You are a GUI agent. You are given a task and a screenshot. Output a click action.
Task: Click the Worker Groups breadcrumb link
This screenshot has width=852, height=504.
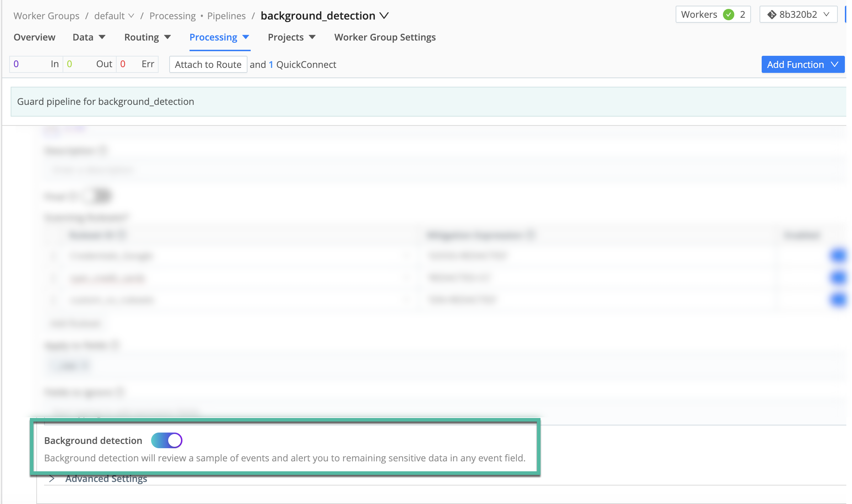pyautogui.click(x=46, y=16)
